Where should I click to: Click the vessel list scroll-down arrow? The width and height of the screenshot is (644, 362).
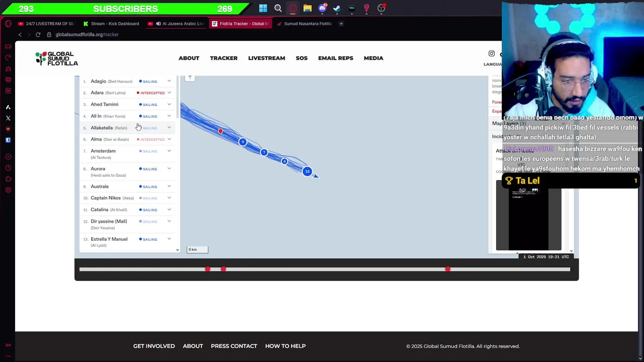pos(177,250)
